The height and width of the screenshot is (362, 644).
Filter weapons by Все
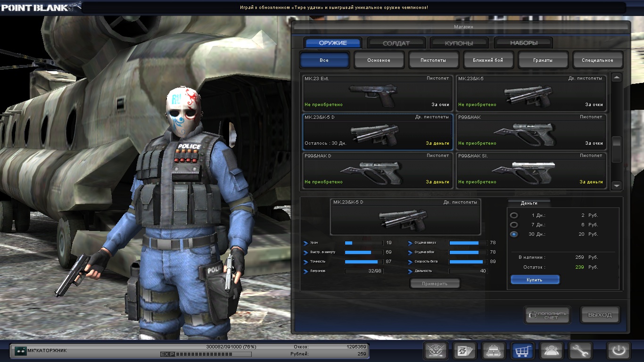point(324,60)
